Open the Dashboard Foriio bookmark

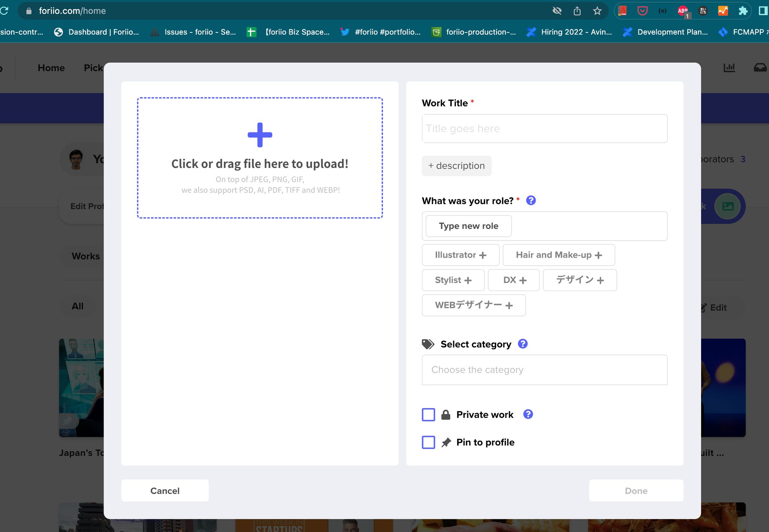(97, 32)
